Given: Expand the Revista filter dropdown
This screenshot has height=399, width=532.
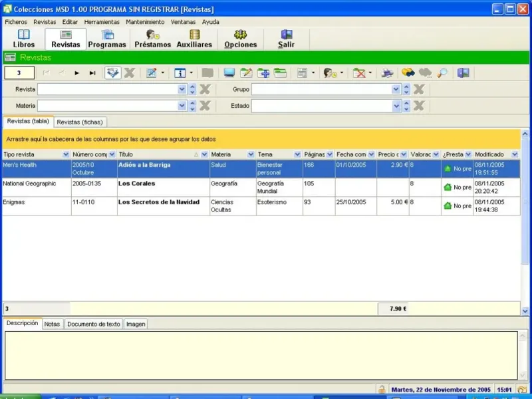Looking at the screenshot, I should [182, 89].
